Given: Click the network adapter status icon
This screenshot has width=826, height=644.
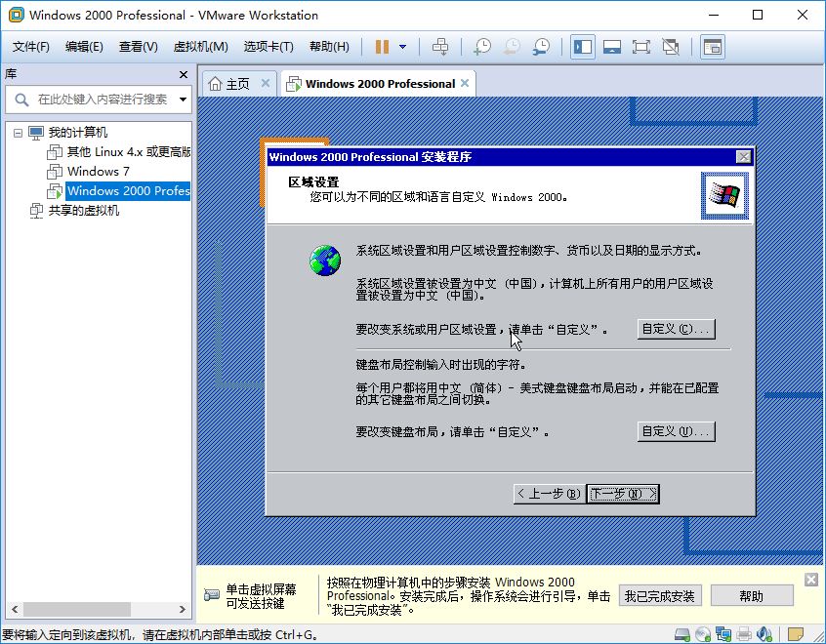Looking at the screenshot, I should click(x=723, y=634).
